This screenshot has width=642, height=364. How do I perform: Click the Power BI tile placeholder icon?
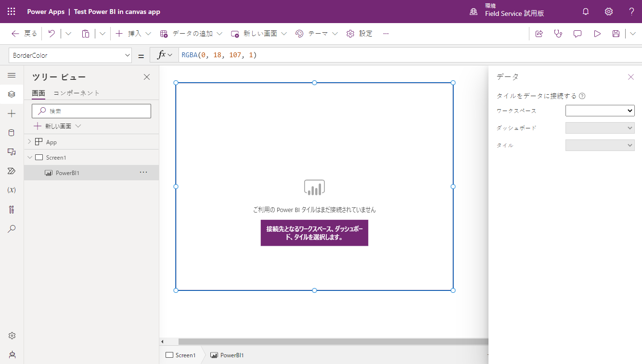pos(314,187)
